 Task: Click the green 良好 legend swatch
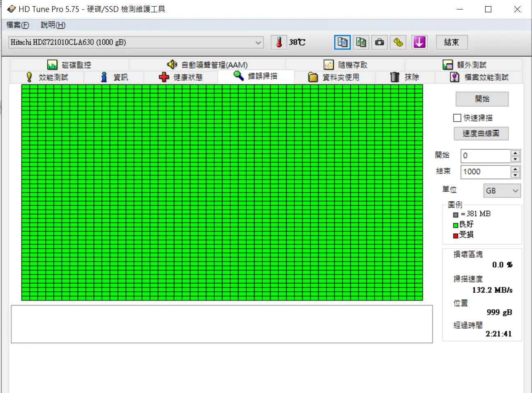point(456,225)
